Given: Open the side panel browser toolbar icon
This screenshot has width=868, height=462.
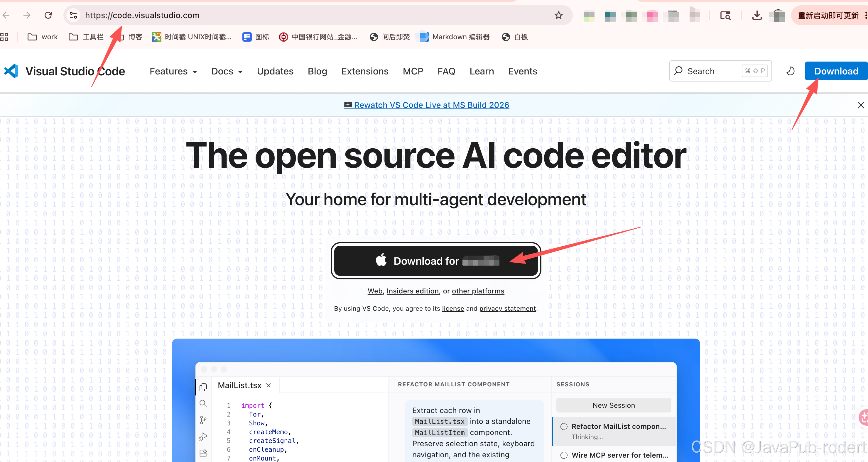Looking at the screenshot, I should pos(725,16).
